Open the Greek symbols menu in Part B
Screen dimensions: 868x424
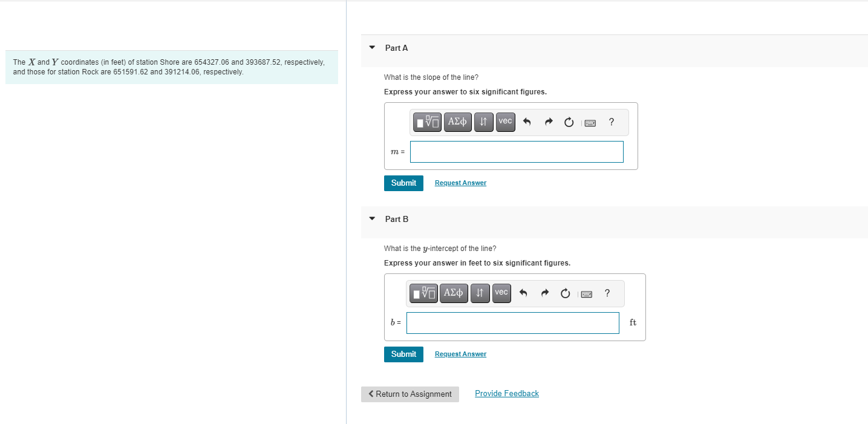click(454, 293)
